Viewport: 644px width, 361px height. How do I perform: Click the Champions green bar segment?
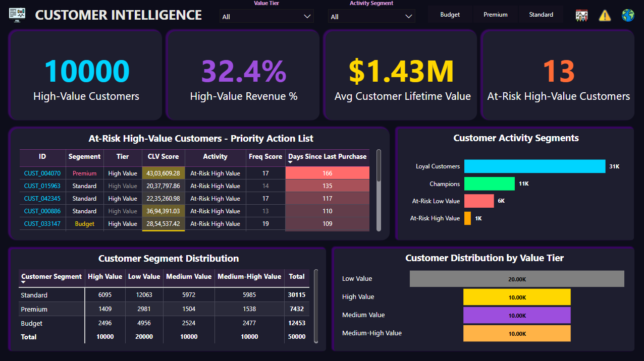coord(489,184)
